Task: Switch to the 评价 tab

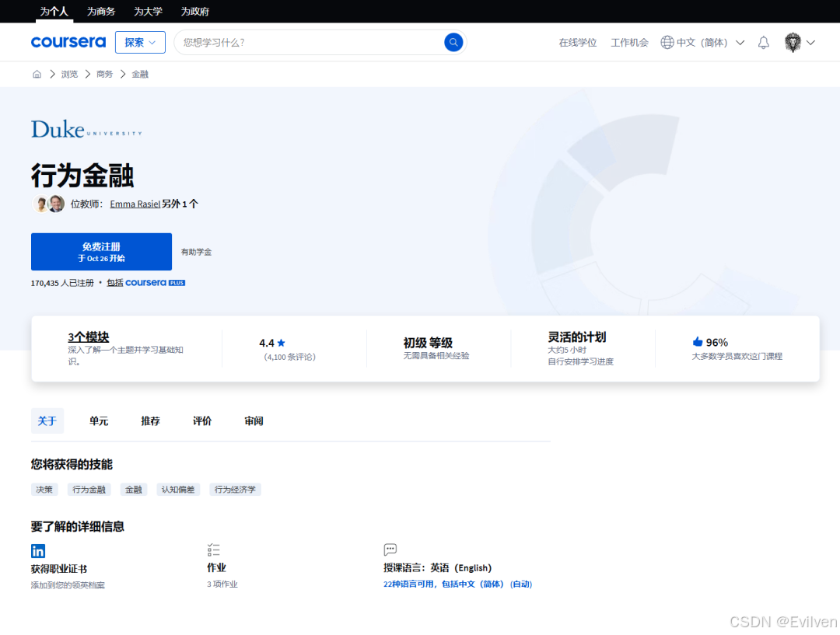Action: (202, 420)
